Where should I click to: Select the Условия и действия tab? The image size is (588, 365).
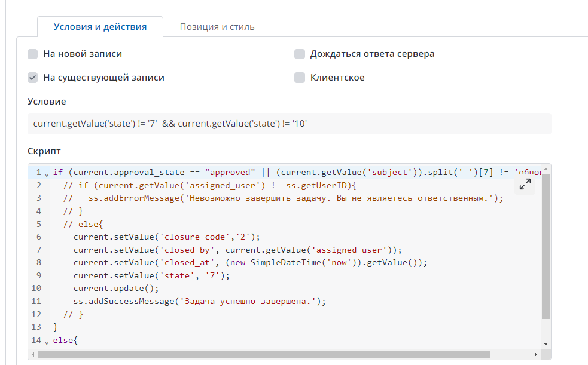click(x=100, y=27)
